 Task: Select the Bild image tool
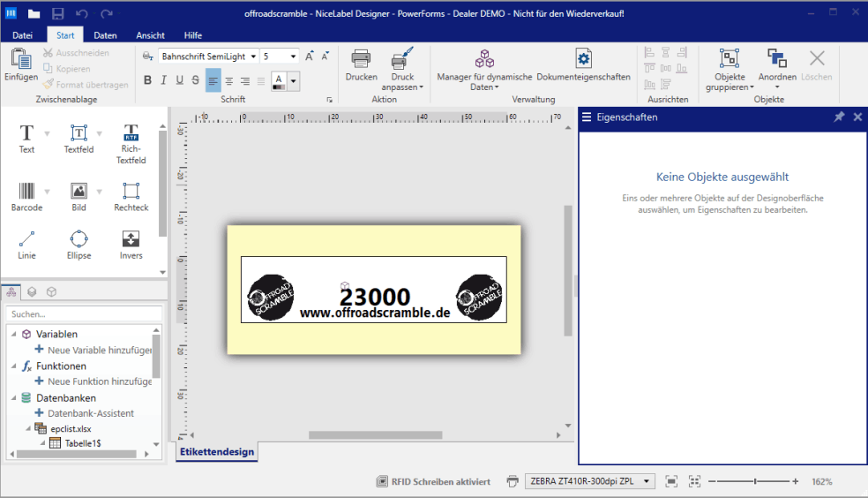(79, 197)
